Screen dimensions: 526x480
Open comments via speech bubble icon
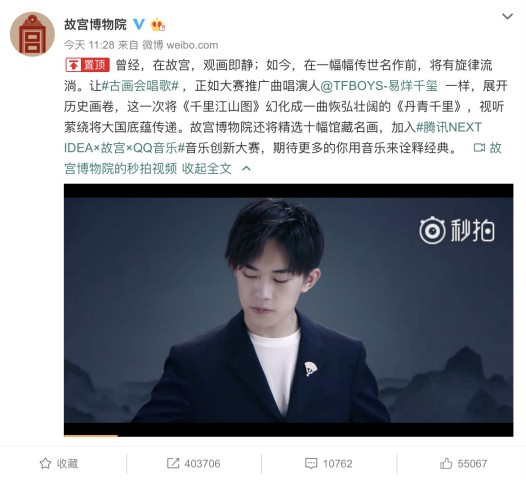click(311, 464)
